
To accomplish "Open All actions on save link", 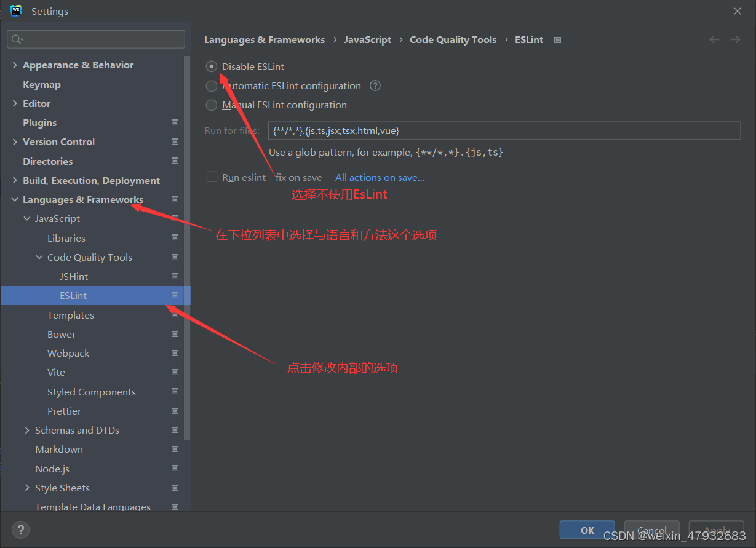I will click(x=380, y=177).
